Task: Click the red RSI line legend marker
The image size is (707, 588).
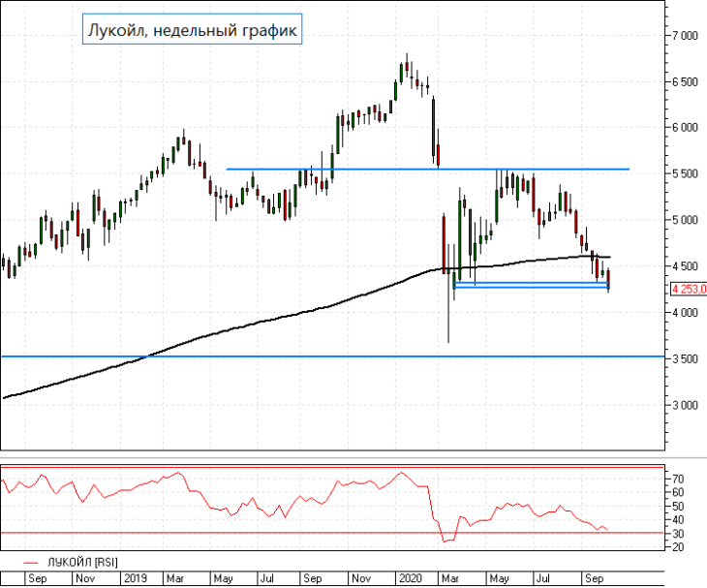Action: pos(31,562)
